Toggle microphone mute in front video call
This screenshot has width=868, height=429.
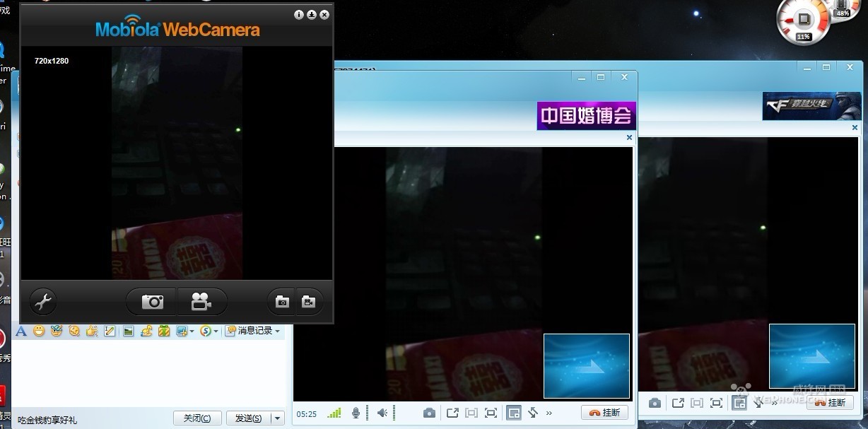(356, 413)
